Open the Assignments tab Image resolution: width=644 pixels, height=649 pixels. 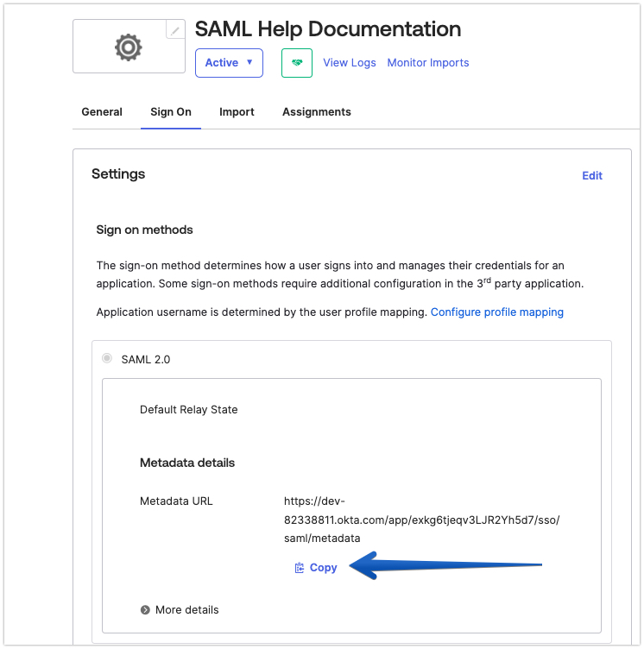[x=317, y=111]
